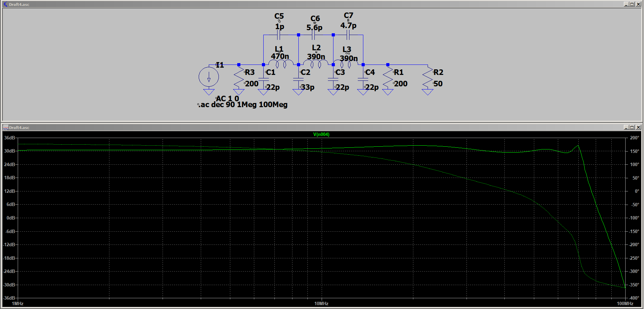Click the 22p value of C4
This screenshot has height=309, width=644.
pos(372,87)
